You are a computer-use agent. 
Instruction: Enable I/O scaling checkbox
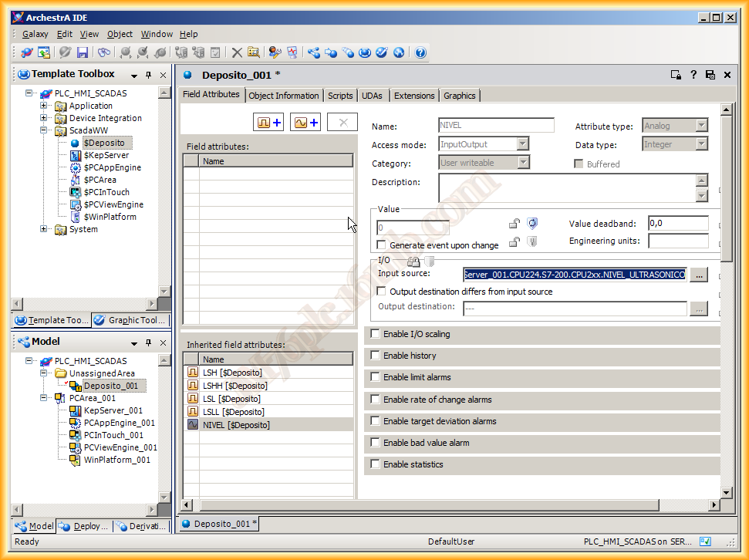tap(376, 334)
